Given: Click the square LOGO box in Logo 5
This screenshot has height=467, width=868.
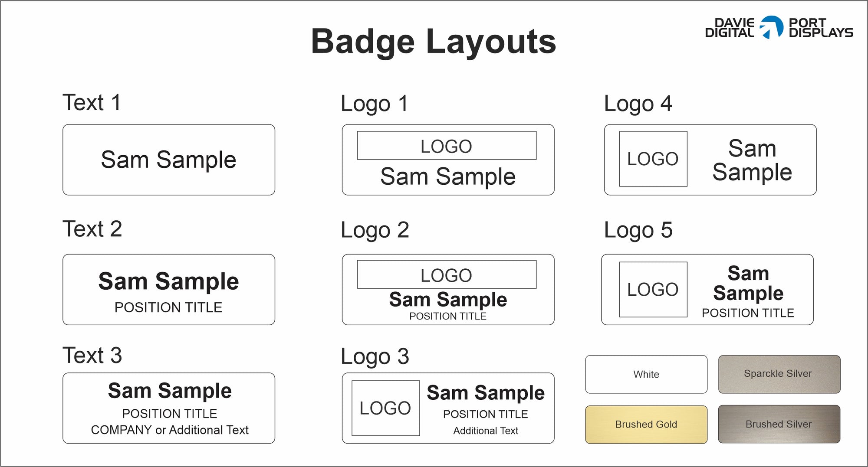Looking at the screenshot, I should (653, 289).
